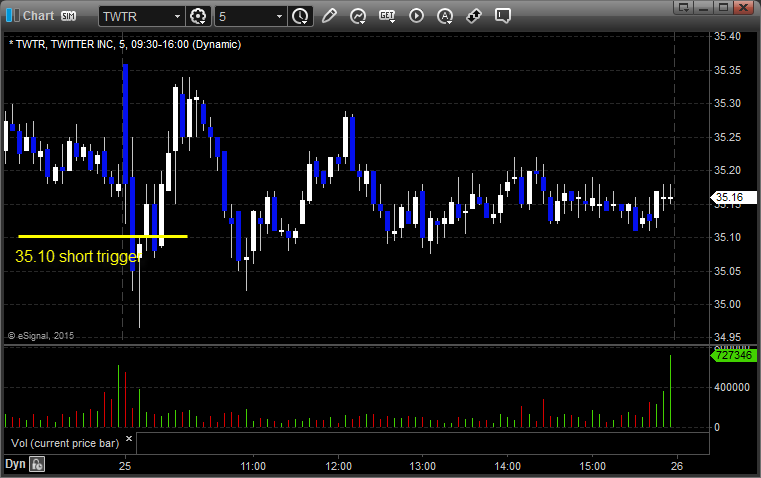Click the 35.35 price axis label

click(x=727, y=70)
